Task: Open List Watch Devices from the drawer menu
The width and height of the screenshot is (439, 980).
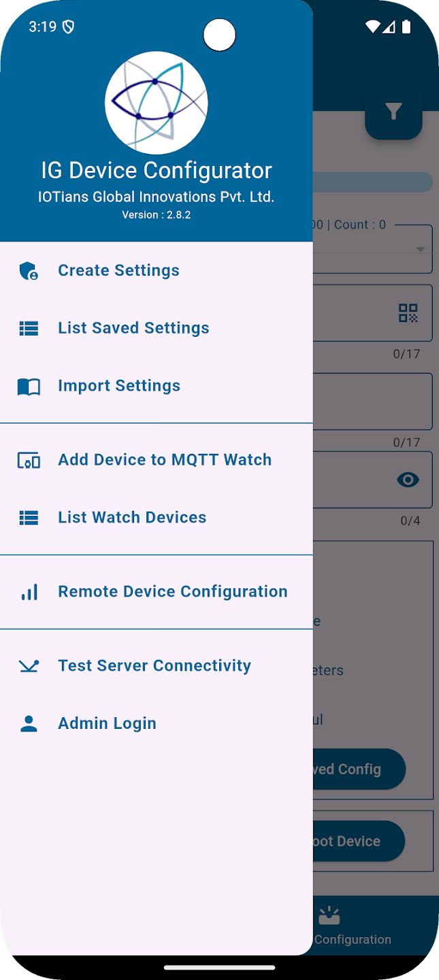Action: pos(132,517)
